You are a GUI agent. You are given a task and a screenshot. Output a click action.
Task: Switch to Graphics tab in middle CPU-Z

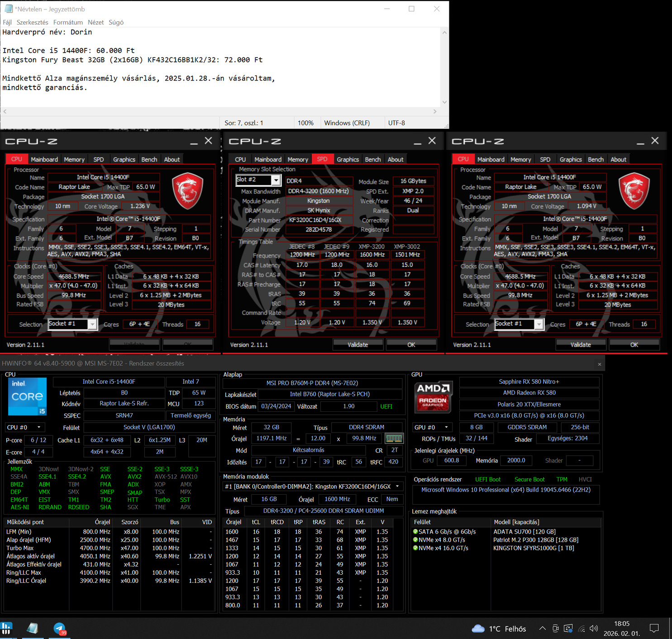pyautogui.click(x=348, y=159)
